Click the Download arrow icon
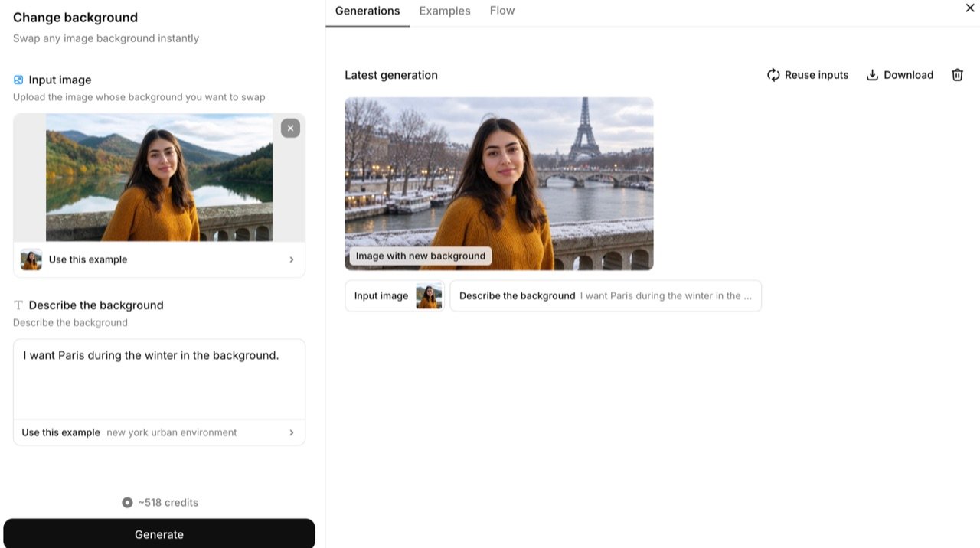The width and height of the screenshot is (980, 548). click(x=872, y=75)
